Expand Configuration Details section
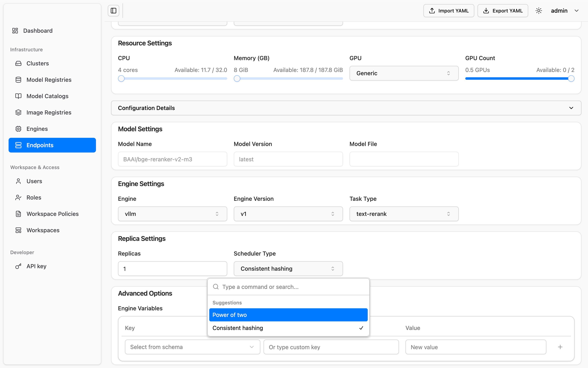 [x=346, y=108]
